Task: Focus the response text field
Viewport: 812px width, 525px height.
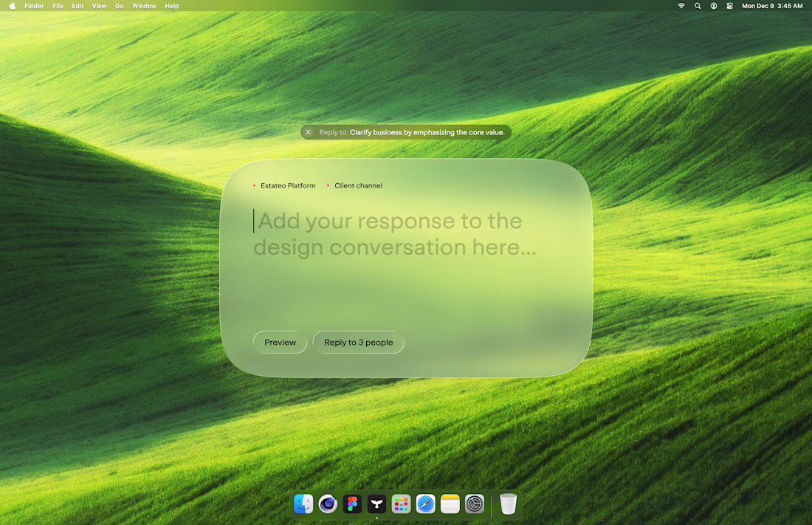Action: click(395, 234)
